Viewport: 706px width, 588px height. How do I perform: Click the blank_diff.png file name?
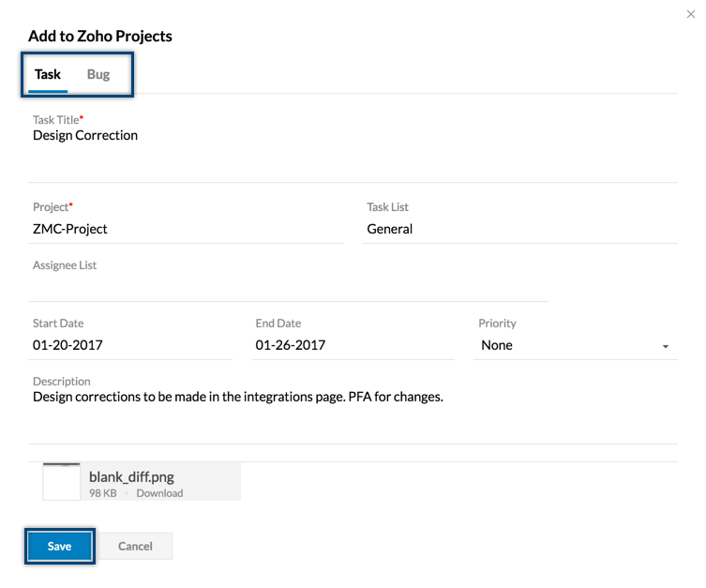[131, 475]
